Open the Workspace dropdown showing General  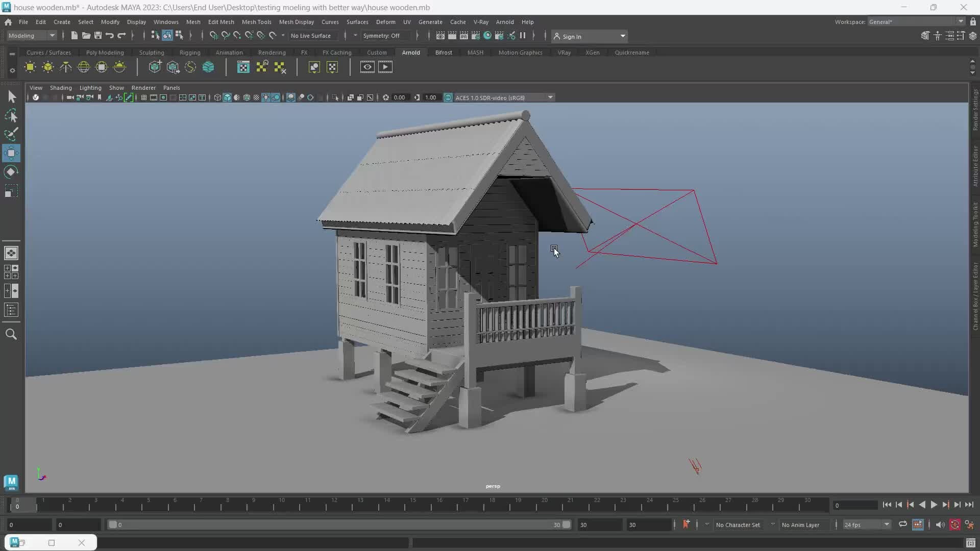[x=914, y=21]
